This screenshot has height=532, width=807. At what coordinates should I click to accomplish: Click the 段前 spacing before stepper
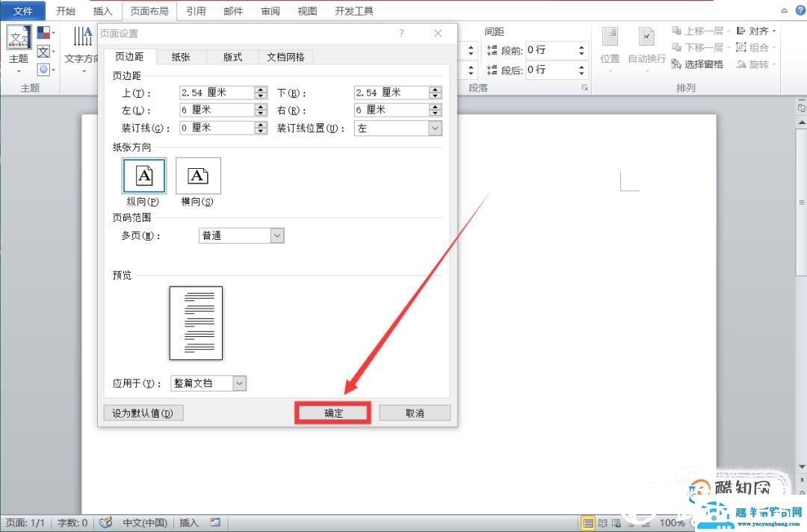[581, 50]
